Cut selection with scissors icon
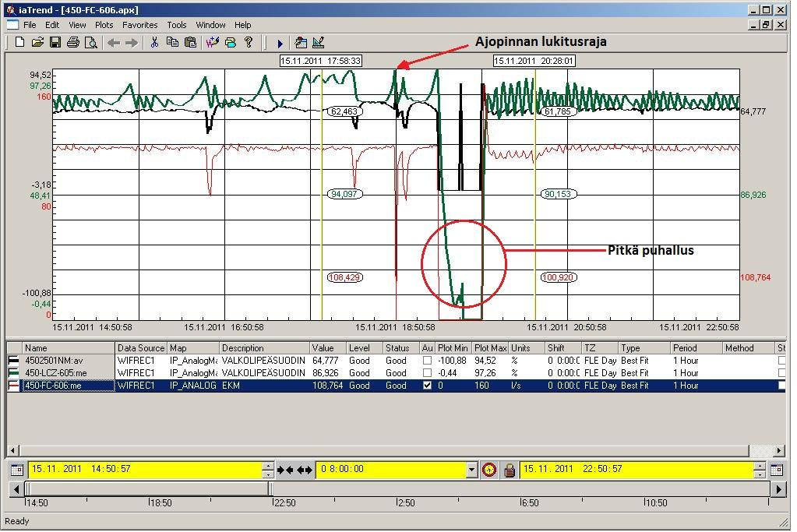The height and width of the screenshot is (532, 797). click(154, 42)
